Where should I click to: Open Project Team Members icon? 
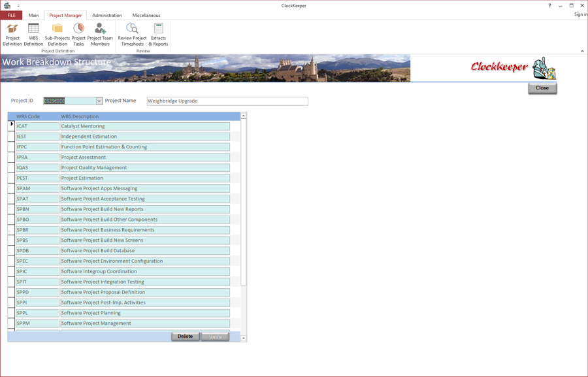pos(100,35)
